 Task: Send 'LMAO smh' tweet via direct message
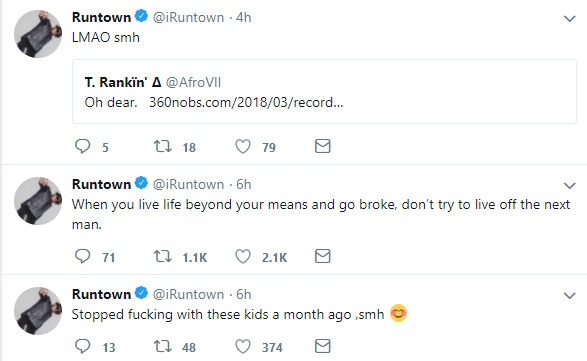tap(322, 146)
